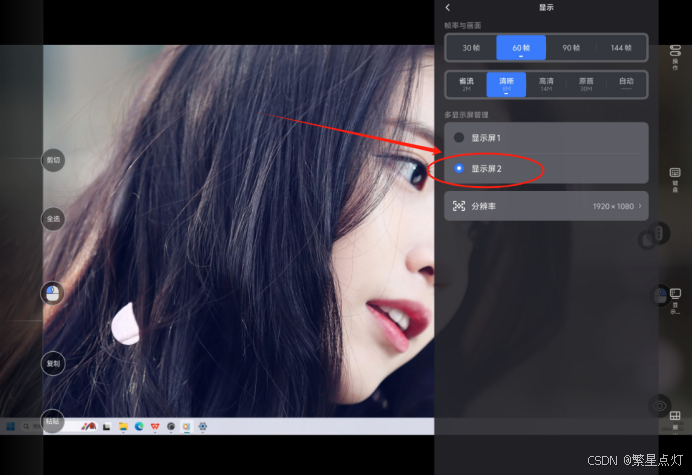This screenshot has width=692, height=475.
Task: Launch Microsoft Edge from the taskbar
Action: click(x=139, y=426)
